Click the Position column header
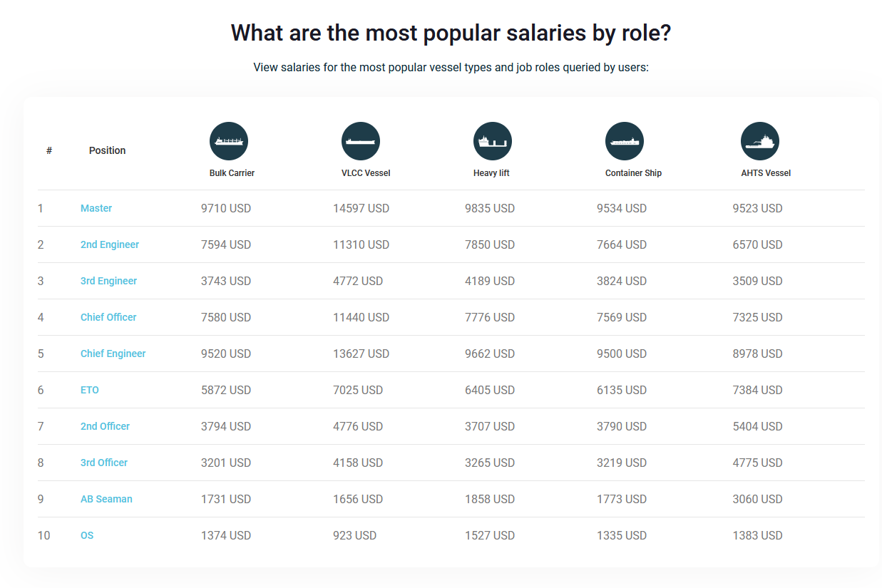This screenshot has width=882, height=588. (x=107, y=150)
